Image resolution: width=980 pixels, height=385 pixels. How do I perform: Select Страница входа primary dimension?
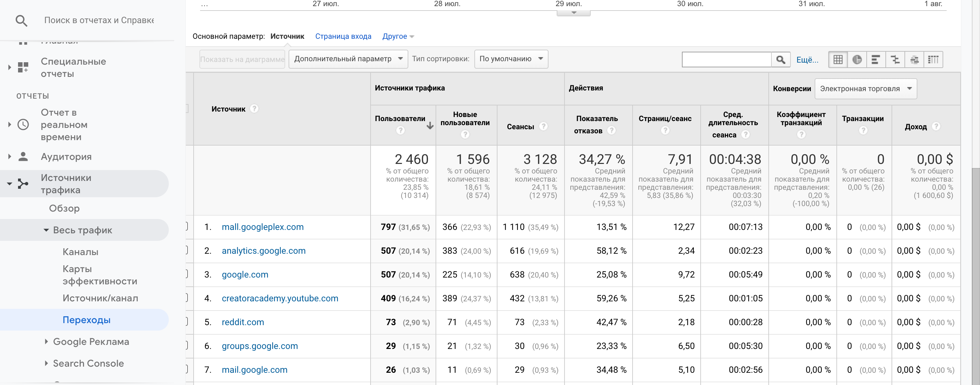click(x=343, y=36)
